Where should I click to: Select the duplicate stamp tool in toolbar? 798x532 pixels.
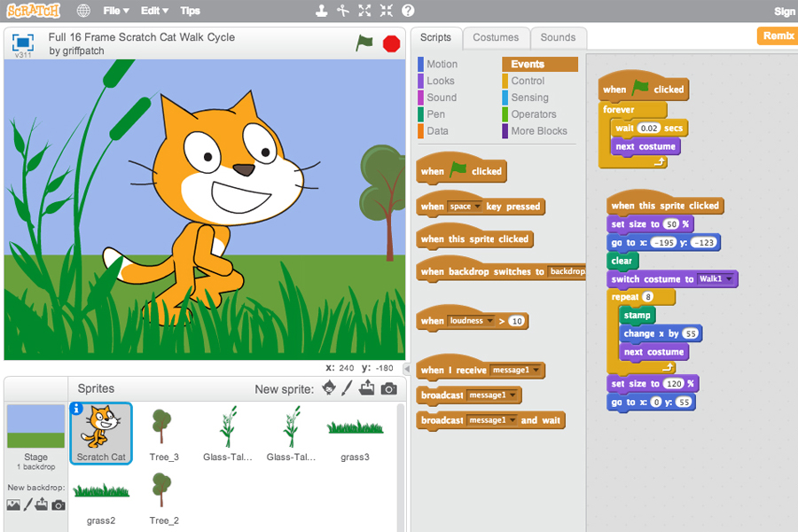(321, 11)
